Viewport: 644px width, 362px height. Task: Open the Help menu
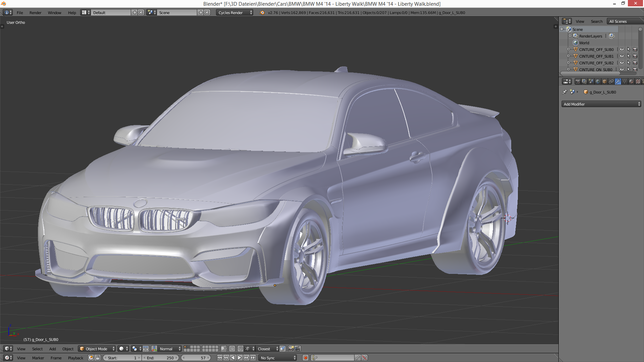pos(72,12)
